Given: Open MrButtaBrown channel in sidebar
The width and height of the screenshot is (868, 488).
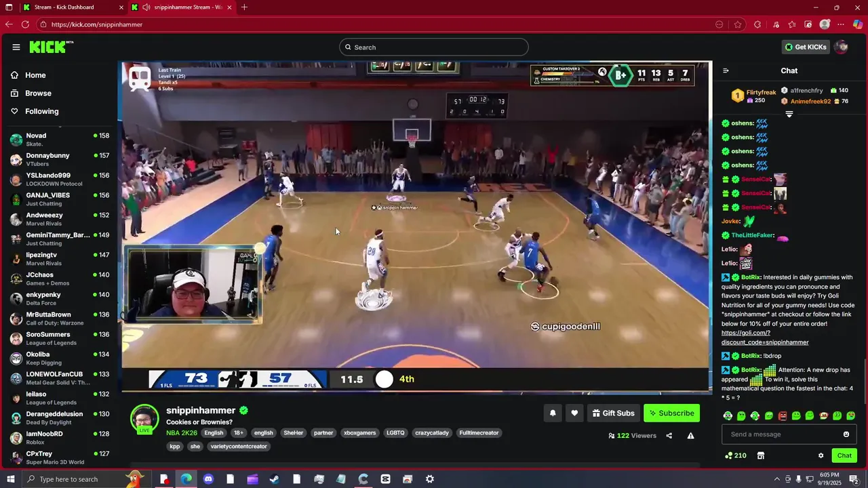Looking at the screenshot, I should 60,319.
